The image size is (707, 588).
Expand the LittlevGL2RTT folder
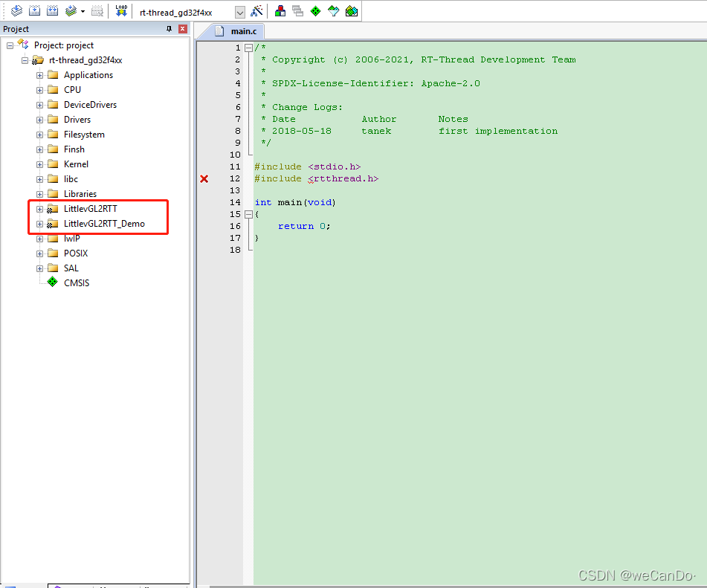coord(39,209)
